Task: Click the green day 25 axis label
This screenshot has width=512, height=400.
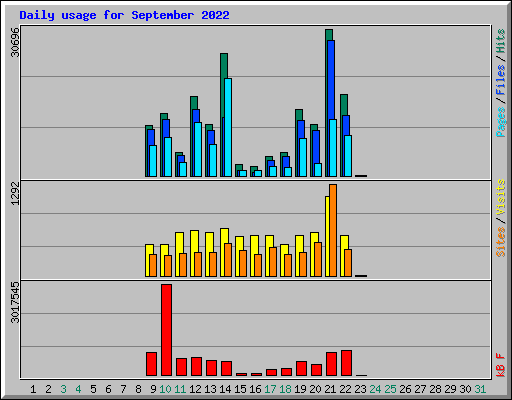Action: pyautogui.click(x=390, y=389)
